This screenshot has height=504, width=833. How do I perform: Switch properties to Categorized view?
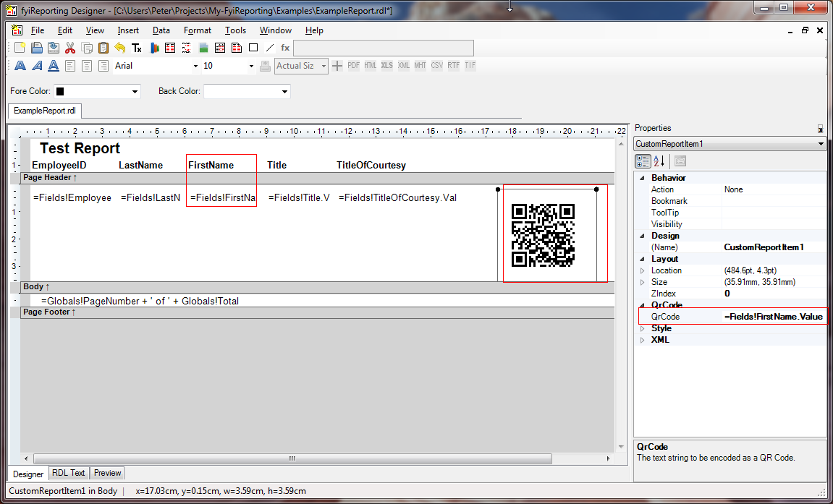point(643,161)
